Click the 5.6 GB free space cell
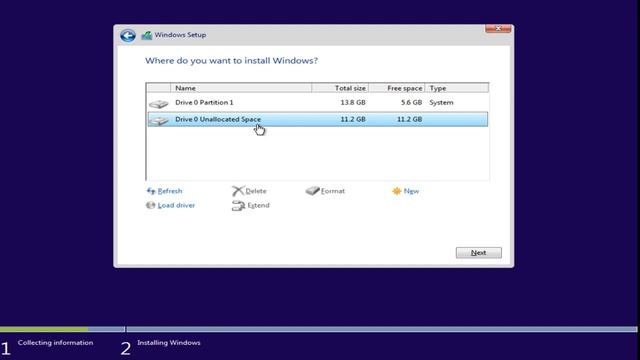Screen dimensions: 640x360 tap(411, 103)
